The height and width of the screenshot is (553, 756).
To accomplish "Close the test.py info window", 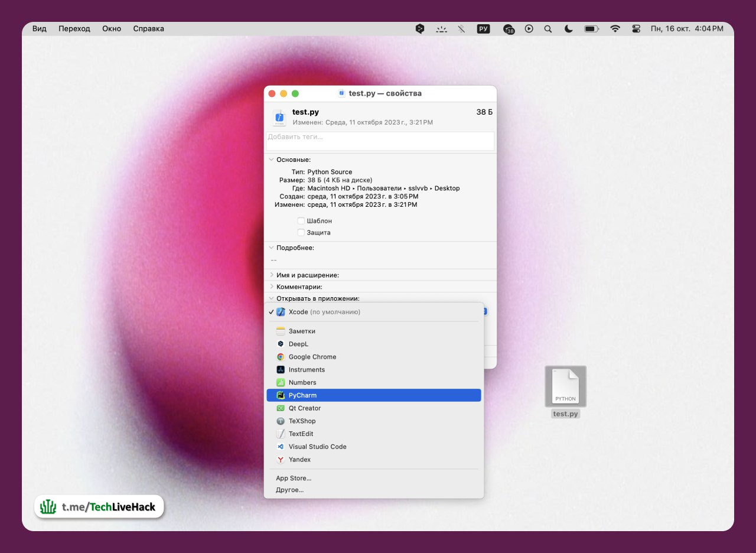I will (272, 93).
